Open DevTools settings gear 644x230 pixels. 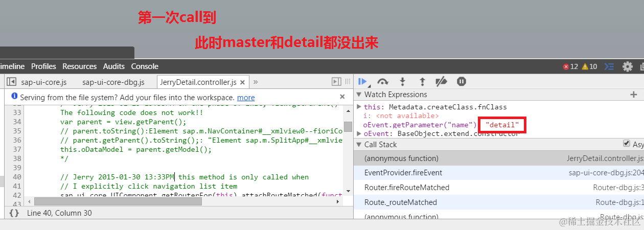(x=627, y=66)
